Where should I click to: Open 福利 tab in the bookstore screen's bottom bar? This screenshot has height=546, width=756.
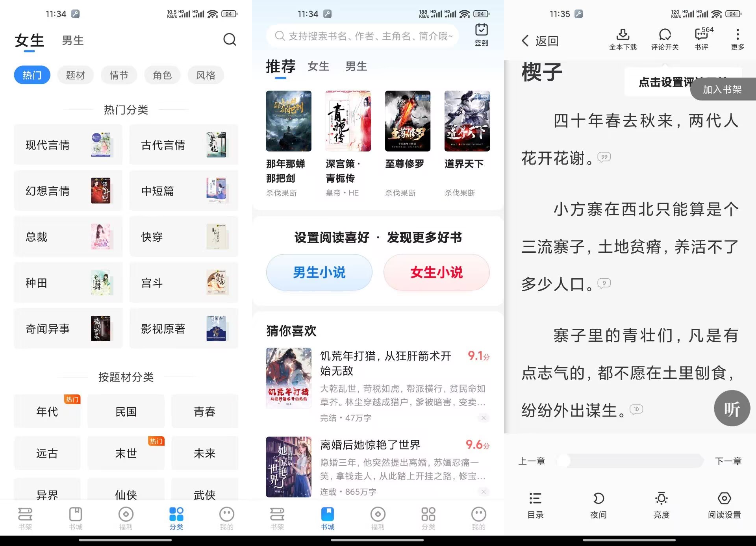(378, 518)
